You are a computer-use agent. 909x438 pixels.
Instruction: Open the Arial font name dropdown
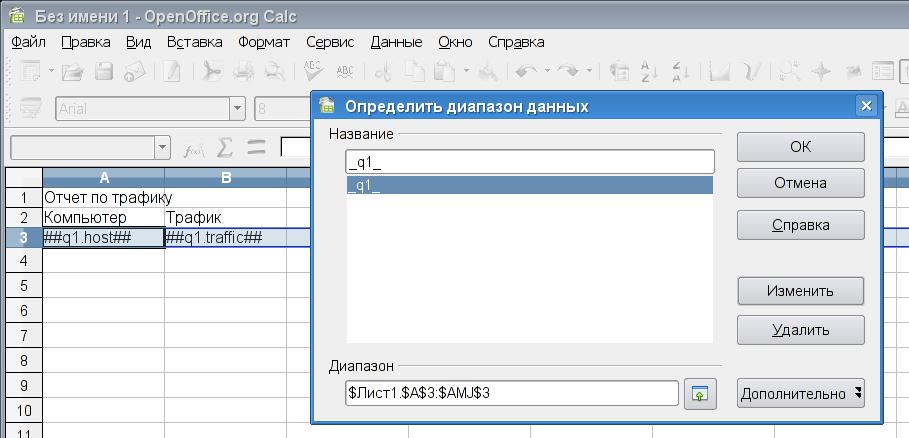(237, 108)
